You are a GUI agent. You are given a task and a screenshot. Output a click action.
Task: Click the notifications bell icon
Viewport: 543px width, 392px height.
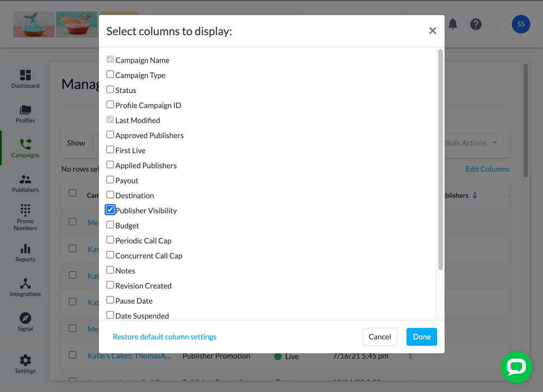click(452, 24)
